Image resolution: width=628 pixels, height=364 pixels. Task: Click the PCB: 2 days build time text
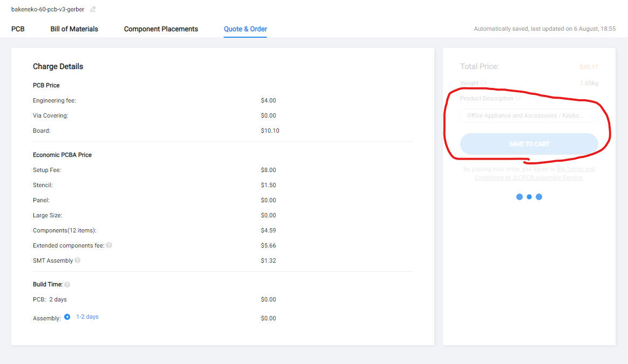point(50,299)
